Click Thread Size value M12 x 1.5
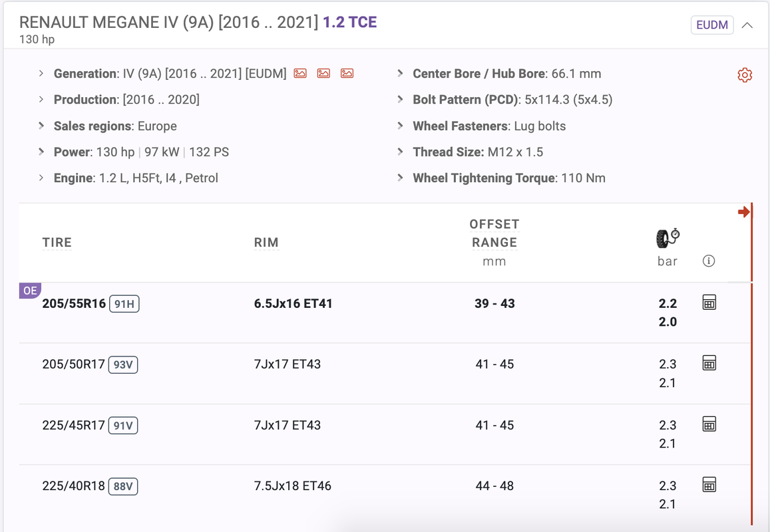The width and height of the screenshot is (770, 532). (515, 152)
